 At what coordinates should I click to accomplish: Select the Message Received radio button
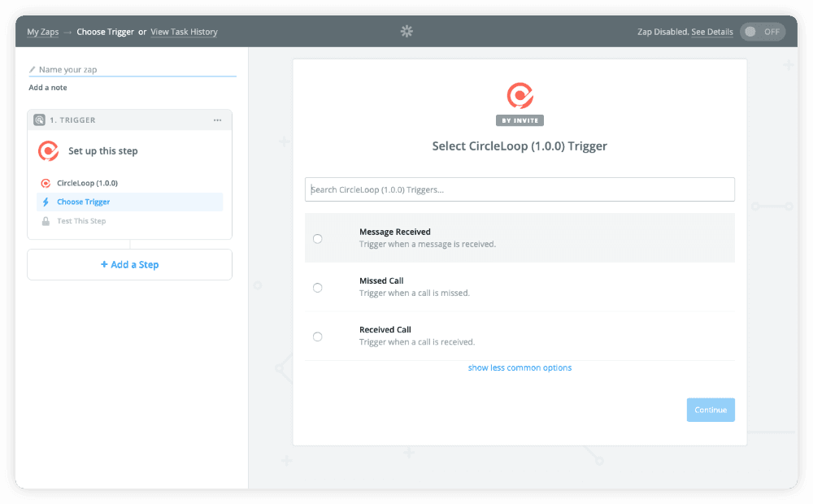[317, 238]
